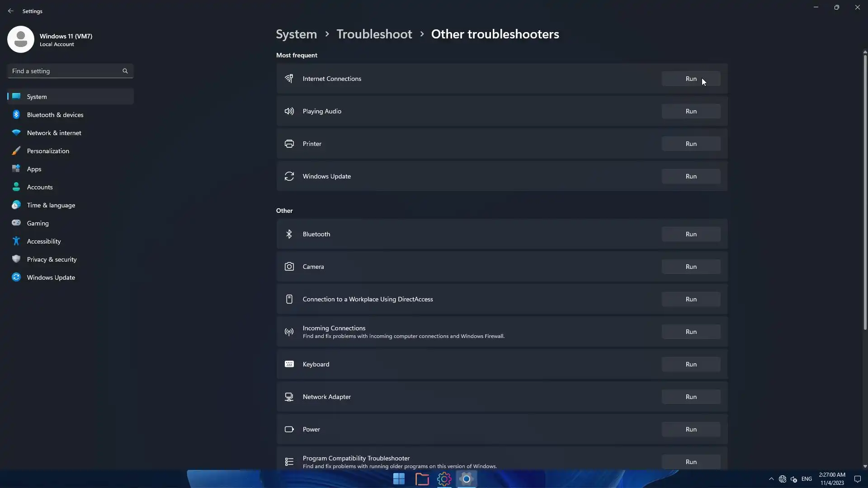Click the Privacy & security shield icon
This screenshot has width=868, height=488.
pos(16,259)
